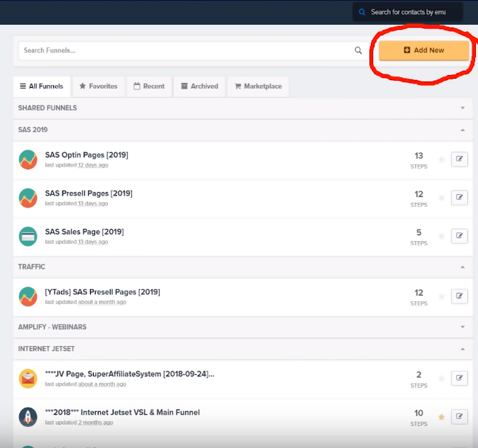Screen dimensions: 478x448
Task: Click the TRAFFIC group header
Action: coord(243,267)
